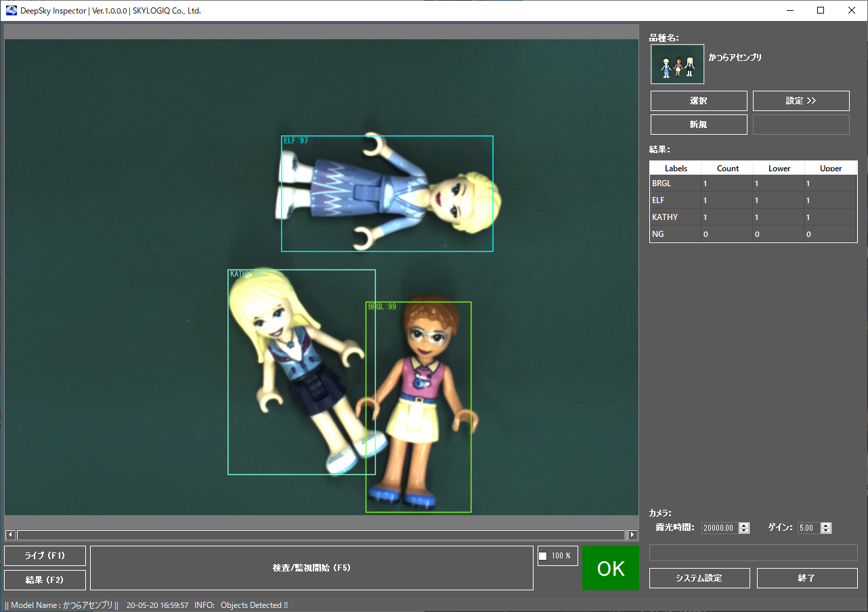This screenshot has width=868, height=612.
Task: Click the Lower cell in the BRGL row
Action: (x=779, y=183)
